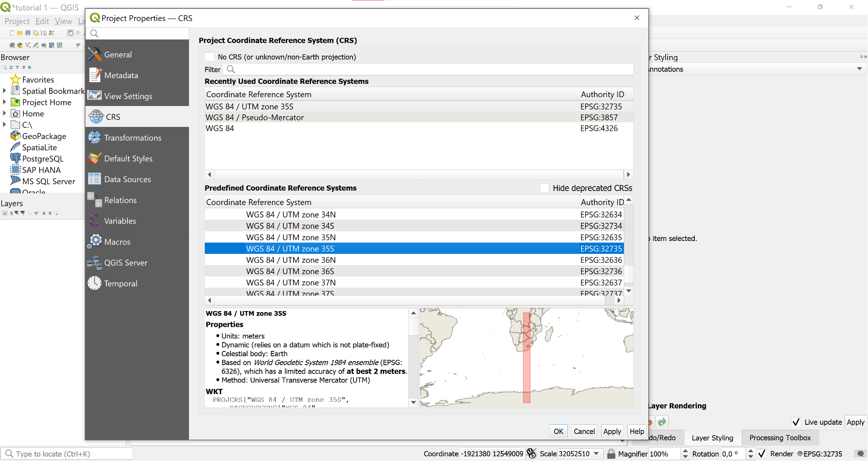Click the Remove Layer icon in Layers toolbar
Screen dimensions: 868x461
56,213
